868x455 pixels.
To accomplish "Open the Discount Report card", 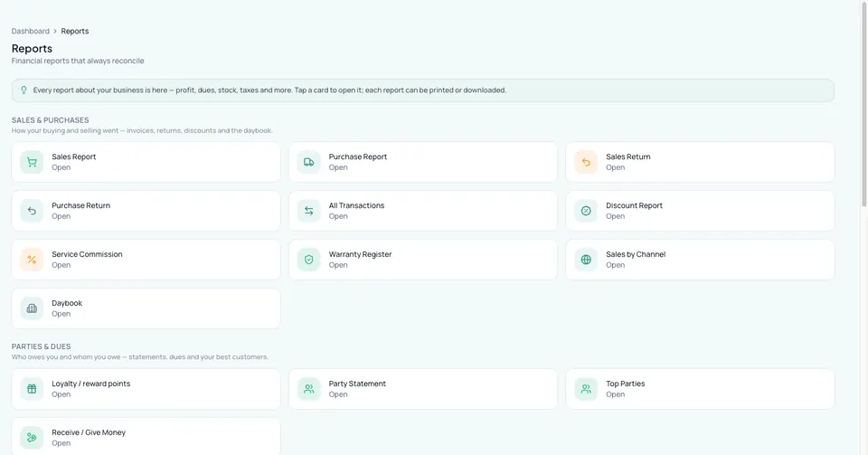I will point(700,211).
